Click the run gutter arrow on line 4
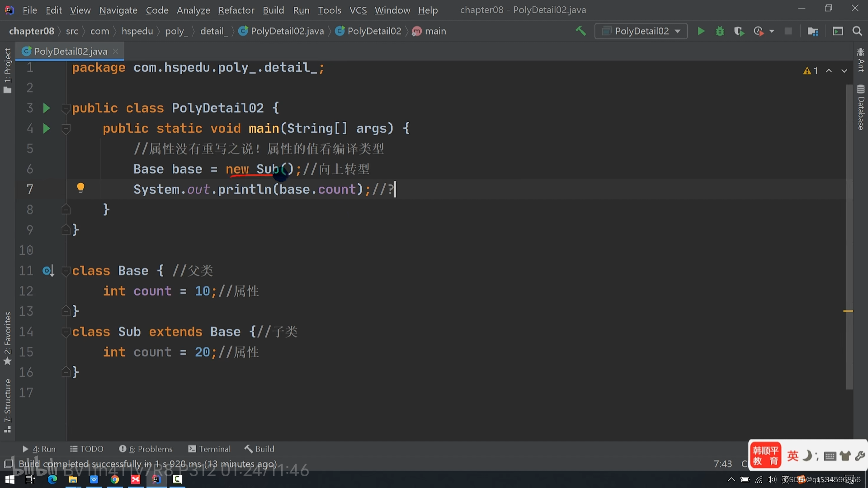Viewport: 868px width, 488px height. (x=46, y=128)
